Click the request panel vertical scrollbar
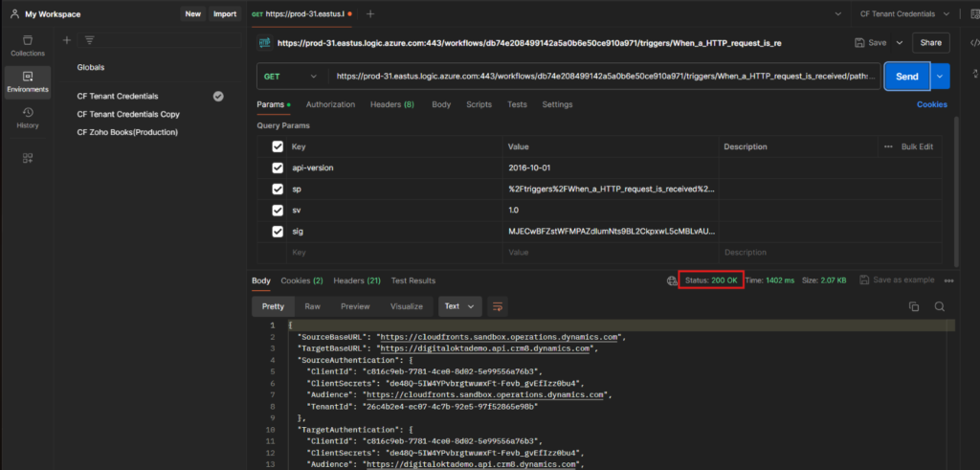This screenshot has height=470, width=980. 956,190
